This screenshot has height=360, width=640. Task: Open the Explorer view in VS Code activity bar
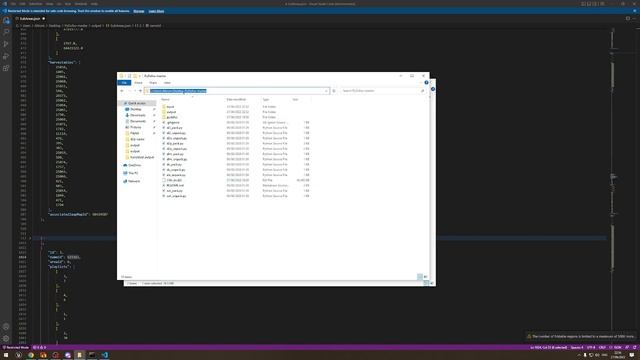[x=6, y=20]
